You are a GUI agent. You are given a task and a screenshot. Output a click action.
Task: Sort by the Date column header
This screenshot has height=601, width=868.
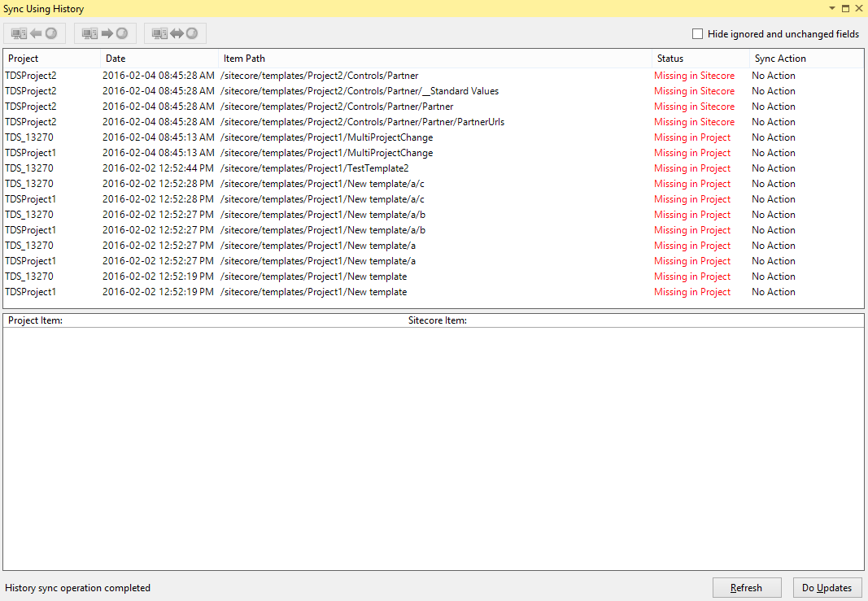159,58
